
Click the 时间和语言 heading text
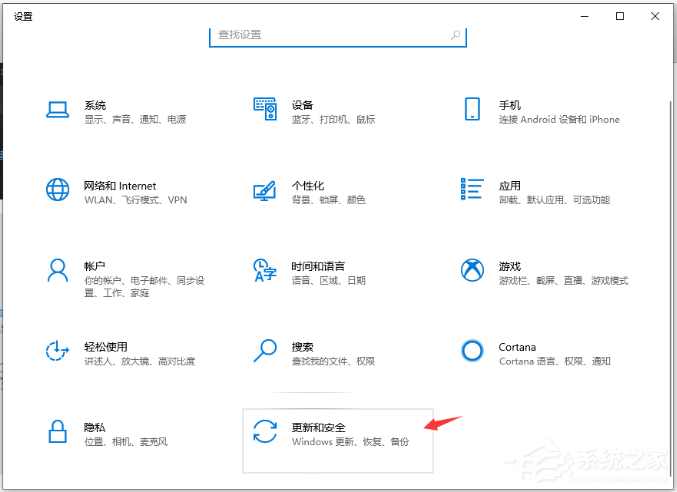tap(318, 266)
